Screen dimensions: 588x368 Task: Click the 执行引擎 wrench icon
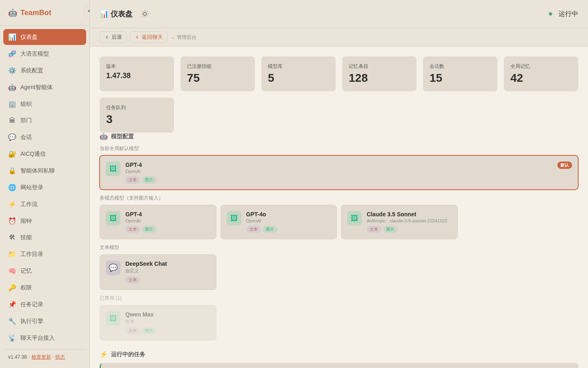point(12,321)
